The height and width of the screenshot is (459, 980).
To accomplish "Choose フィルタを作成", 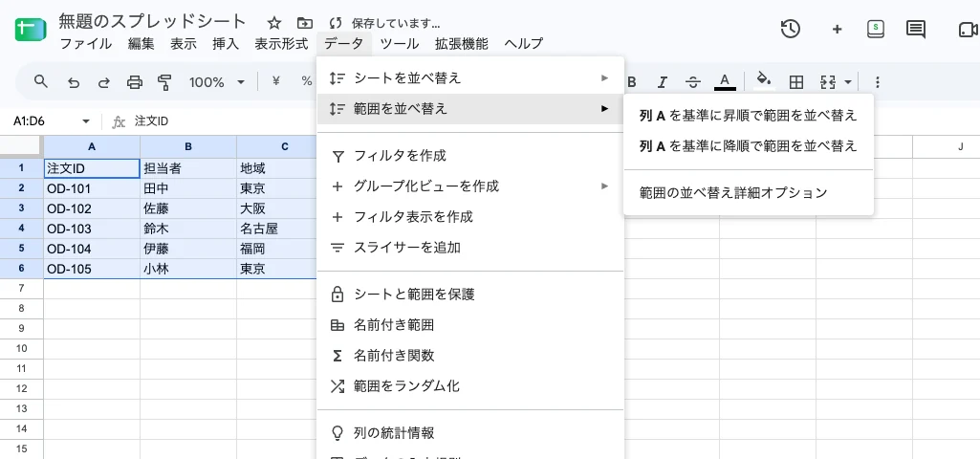I will coord(470,156).
